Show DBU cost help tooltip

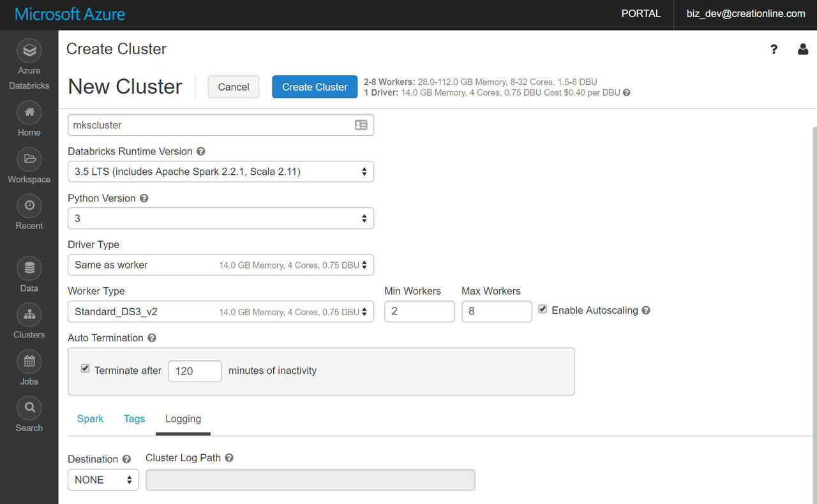[x=627, y=93]
